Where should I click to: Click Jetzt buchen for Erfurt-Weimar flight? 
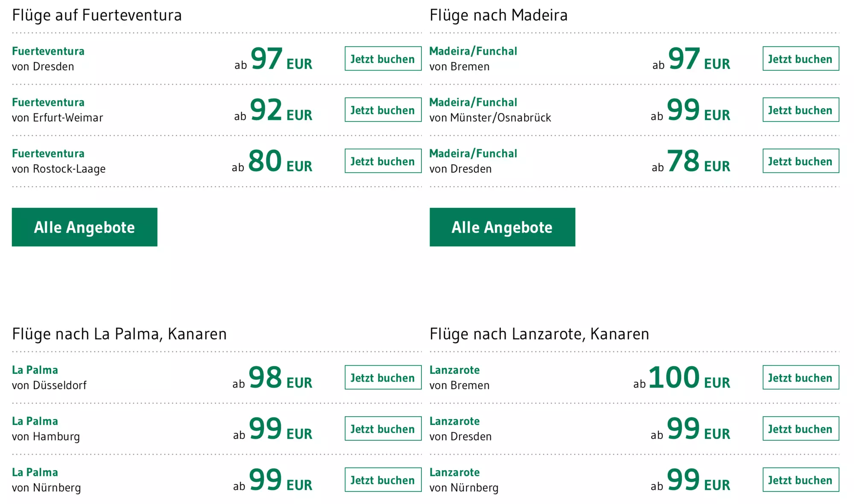coord(383,110)
